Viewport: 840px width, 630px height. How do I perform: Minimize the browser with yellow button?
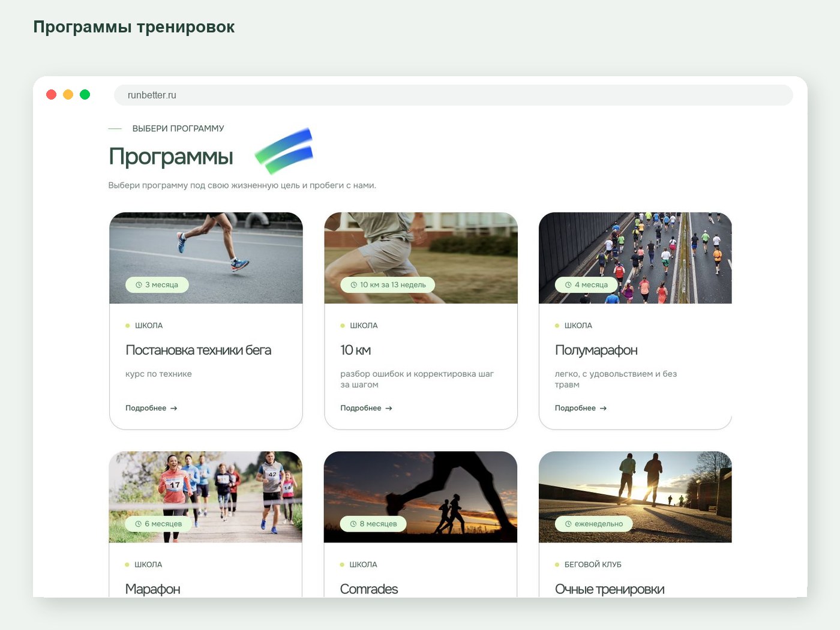click(x=68, y=95)
